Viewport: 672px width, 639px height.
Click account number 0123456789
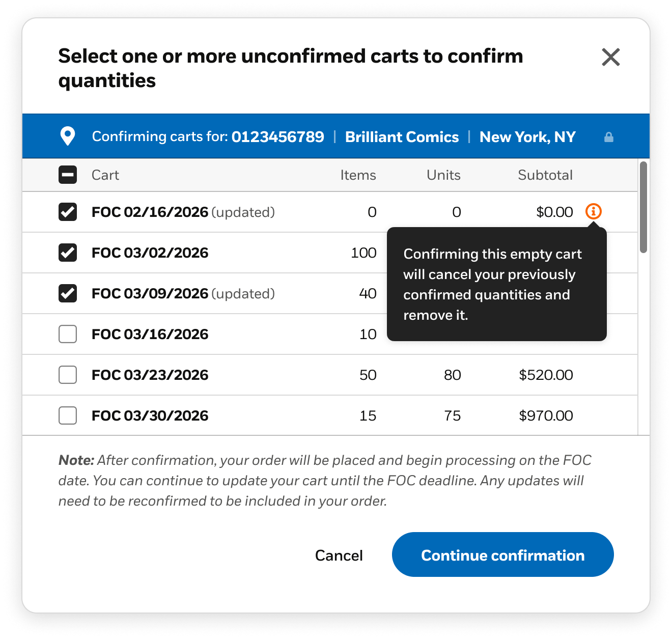(277, 137)
